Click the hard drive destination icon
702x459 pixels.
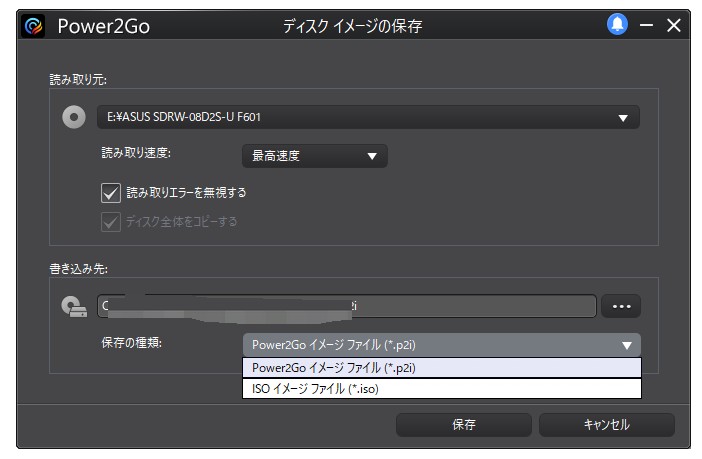pyautogui.click(x=74, y=306)
